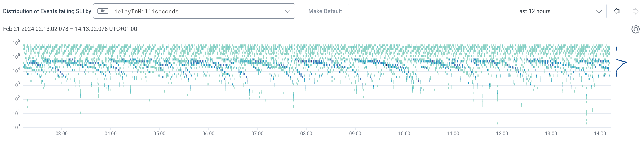Click the 03:00 label on time axis
The width and height of the screenshot is (644, 142).
pos(61,134)
